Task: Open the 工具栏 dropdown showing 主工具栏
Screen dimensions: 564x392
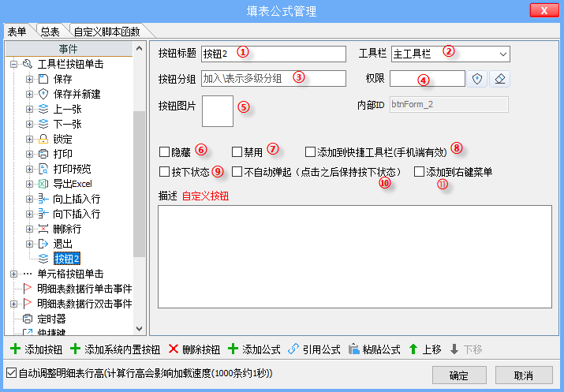Action: point(450,54)
